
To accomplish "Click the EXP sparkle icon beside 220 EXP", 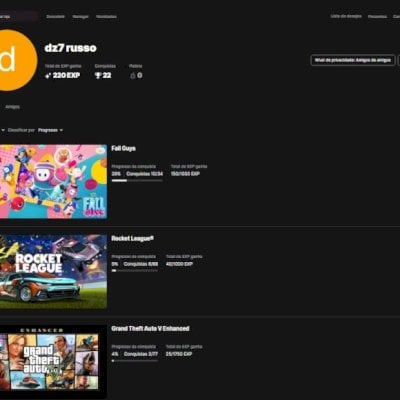I will [x=48, y=76].
